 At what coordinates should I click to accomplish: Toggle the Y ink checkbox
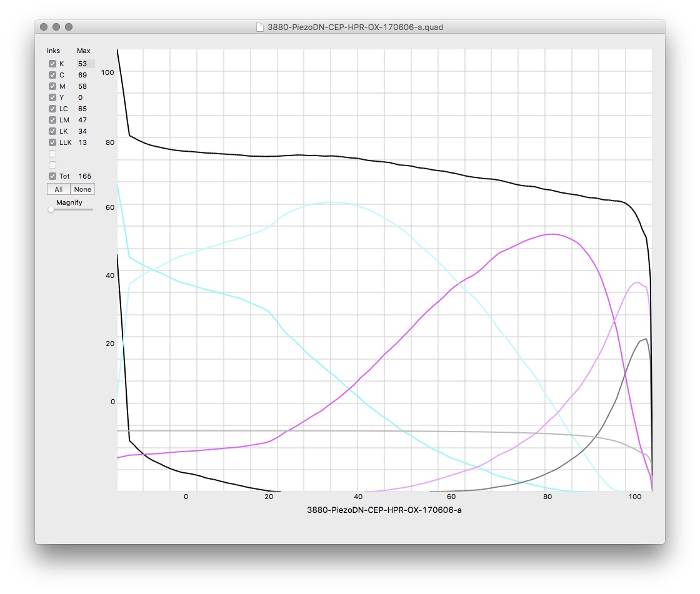pyautogui.click(x=52, y=97)
